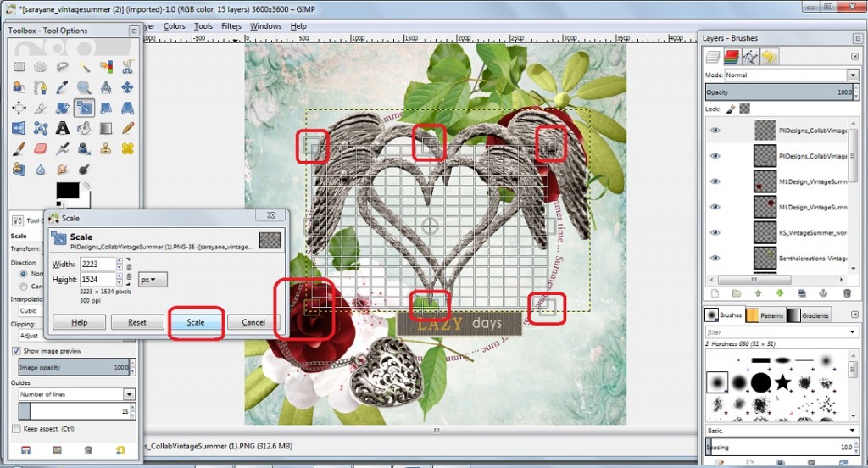Raise the layer with the up arrow

point(758,293)
